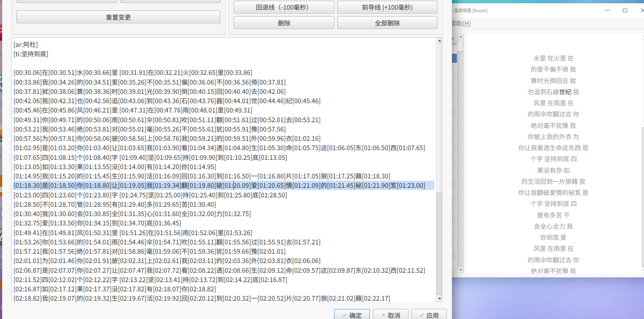This screenshot has height=319, width=644.
Task: Click fooyin list scrollbar down arrow
Action: click(461, 270)
